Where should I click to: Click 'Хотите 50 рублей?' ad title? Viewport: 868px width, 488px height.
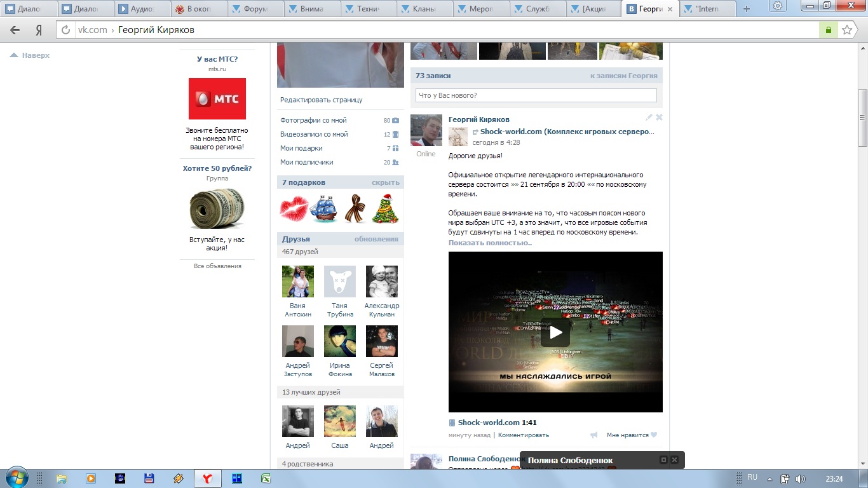pyautogui.click(x=217, y=168)
